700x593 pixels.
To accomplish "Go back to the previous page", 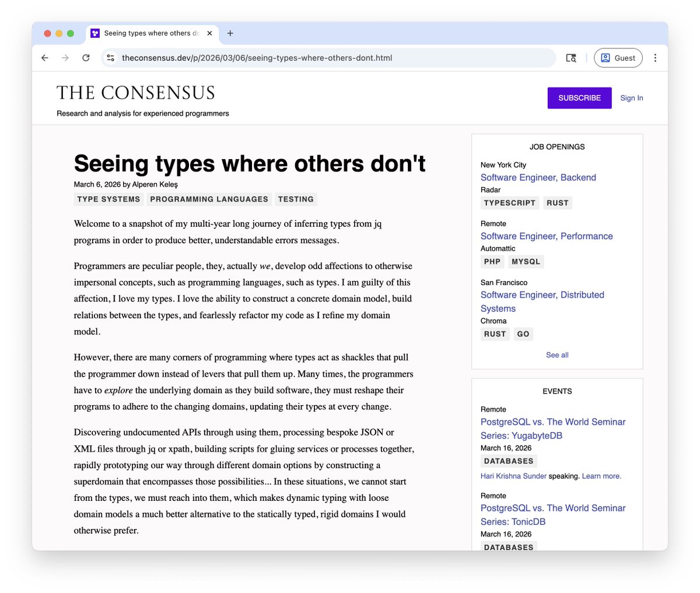I will point(45,58).
